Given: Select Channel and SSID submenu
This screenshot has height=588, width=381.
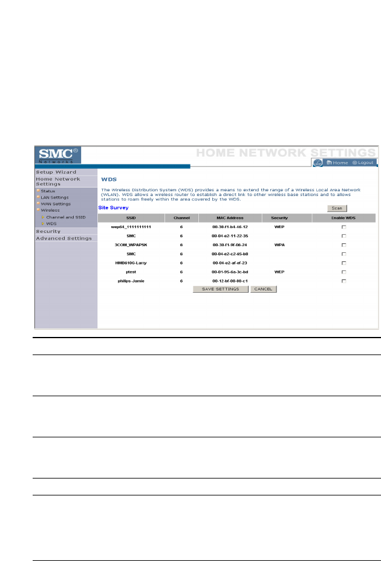Looking at the screenshot, I should 66,217.
